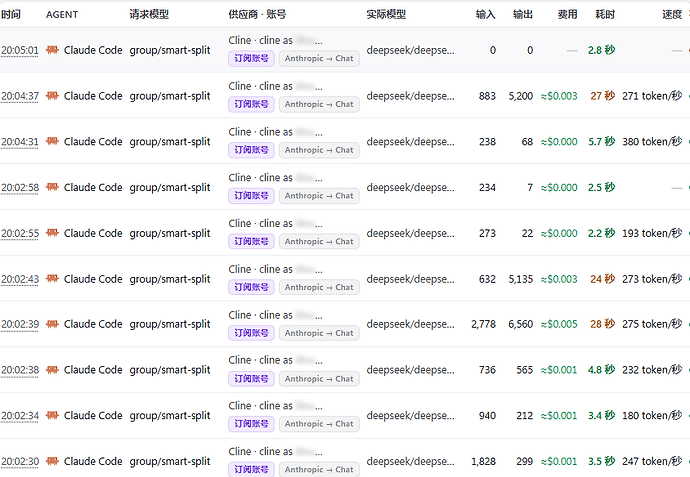Click the AGENT column header
690x477 pixels.
62,15
